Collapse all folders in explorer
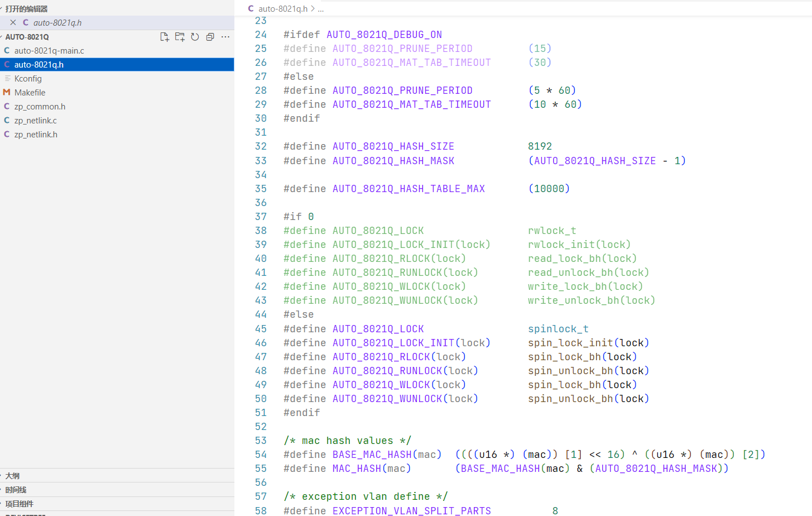 (x=210, y=37)
